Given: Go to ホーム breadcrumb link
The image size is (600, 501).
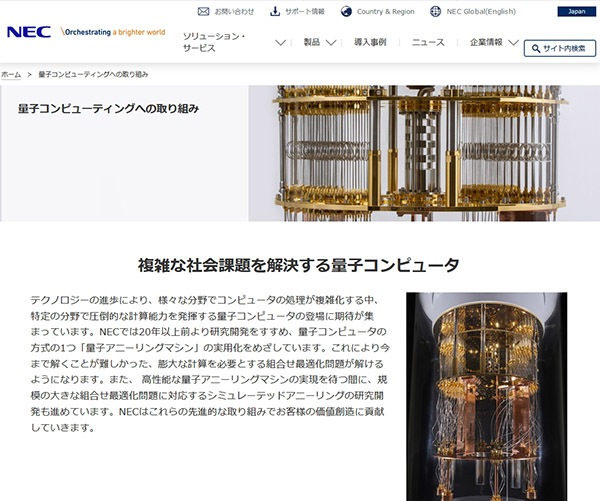Looking at the screenshot, I should coord(11,74).
